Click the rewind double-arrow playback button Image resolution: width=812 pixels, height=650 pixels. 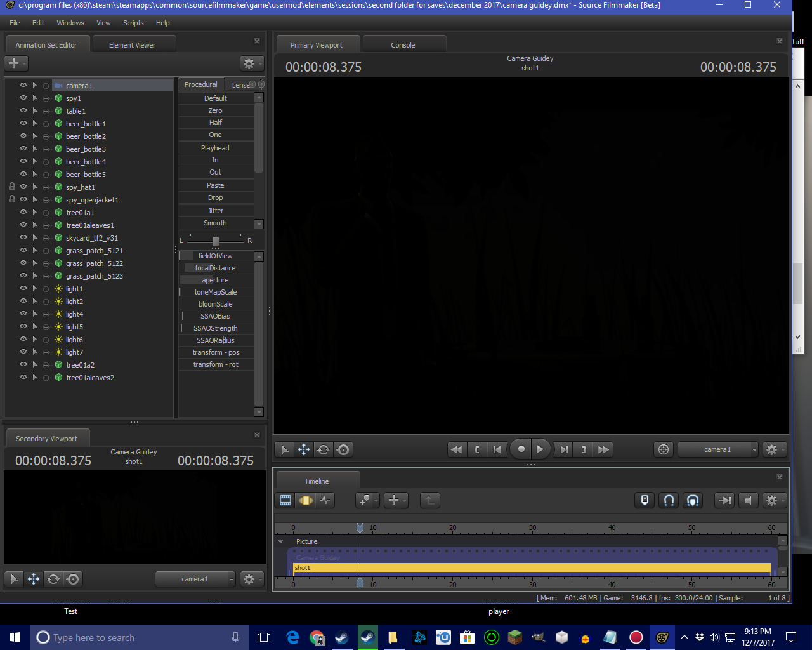pyautogui.click(x=456, y=449)
